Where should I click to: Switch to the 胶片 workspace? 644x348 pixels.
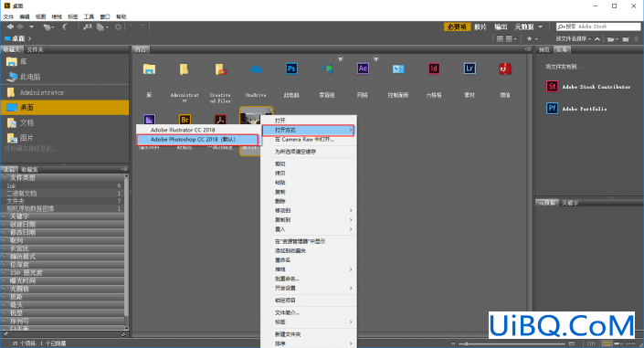tap(480, 26)
